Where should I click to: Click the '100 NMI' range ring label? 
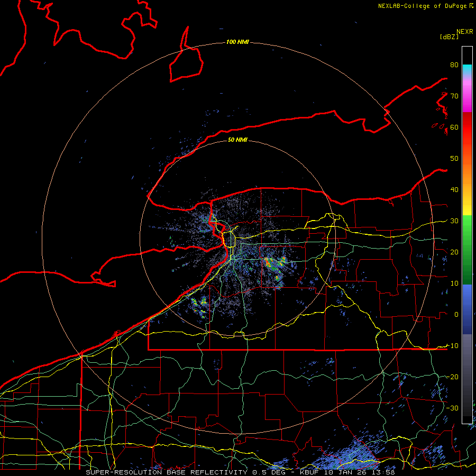237,42
